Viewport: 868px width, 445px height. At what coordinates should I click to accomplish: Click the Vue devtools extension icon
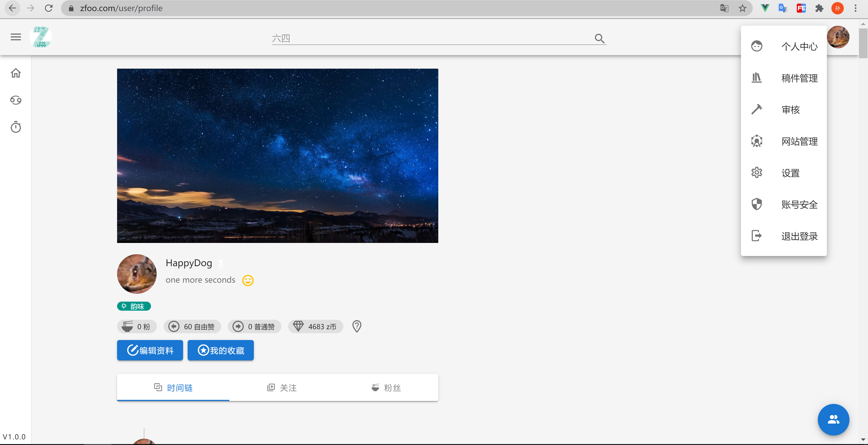(765, 8)
